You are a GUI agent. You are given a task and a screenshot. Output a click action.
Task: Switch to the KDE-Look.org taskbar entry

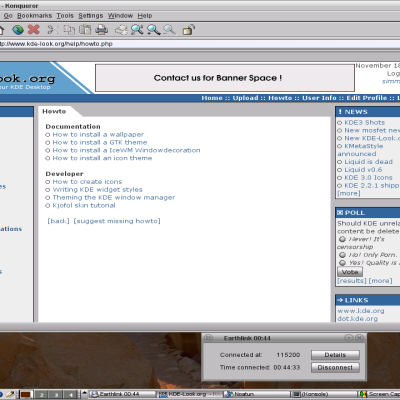pos(190,394)
